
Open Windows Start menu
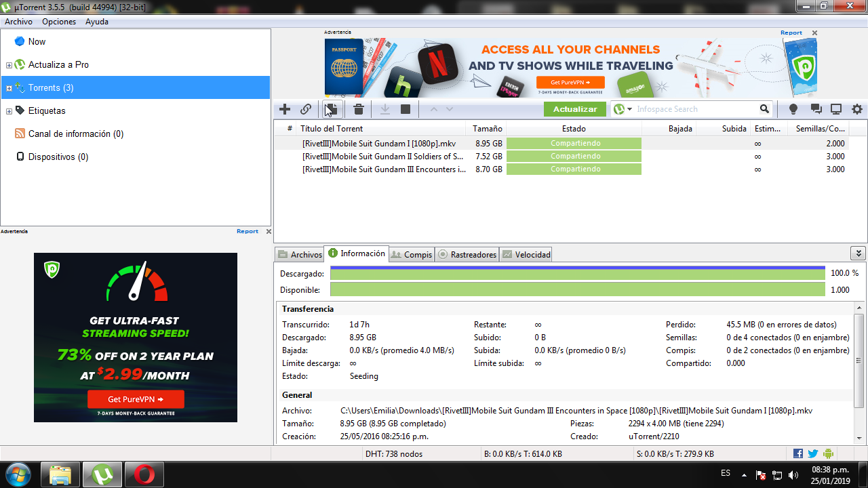click(x=18, y=474)
